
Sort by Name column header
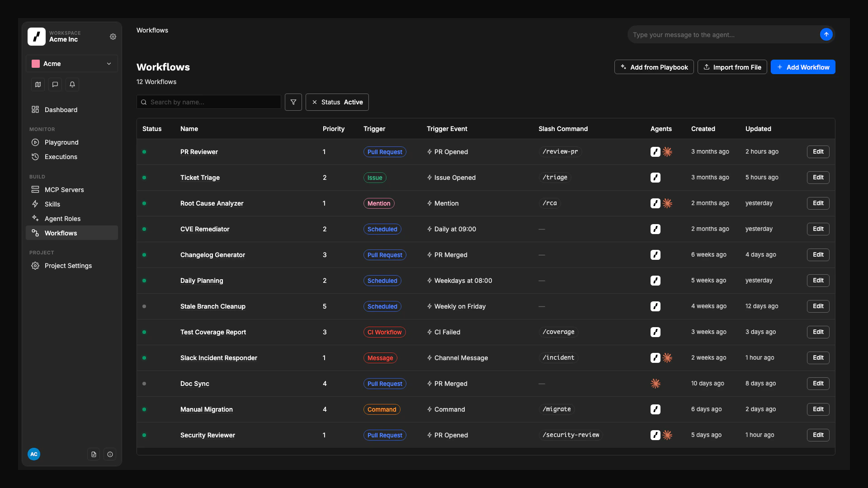pos(189,129)
